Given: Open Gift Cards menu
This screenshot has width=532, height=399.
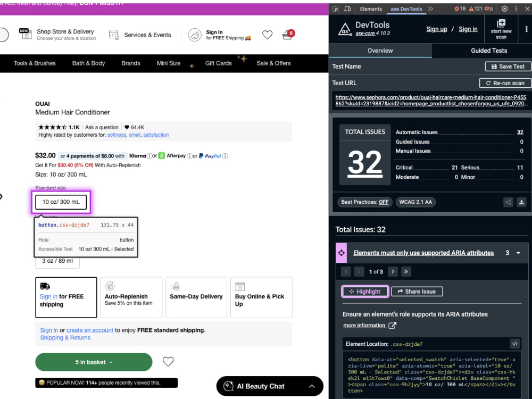Looking at the screenshot, I should click(219, 63).
